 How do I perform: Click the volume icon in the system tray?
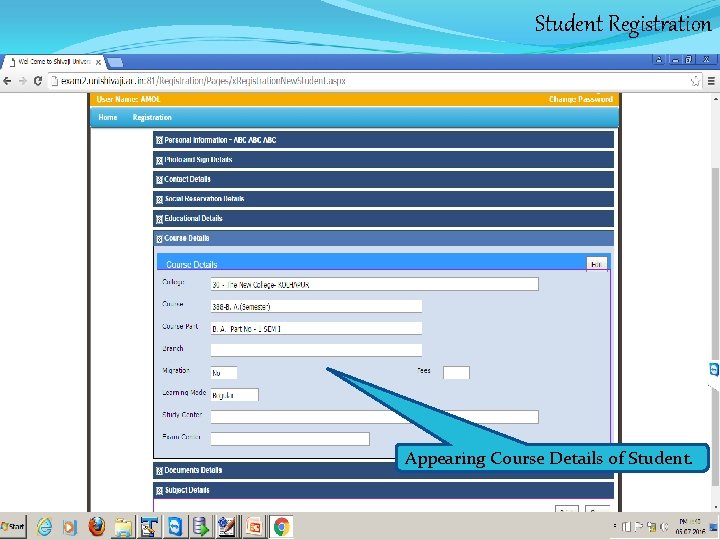click(664, 527)
